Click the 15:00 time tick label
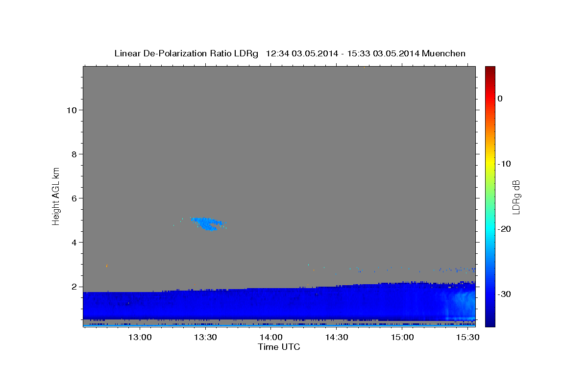The height and width of the screenshot is (392, 588). [x=402, y=338]
